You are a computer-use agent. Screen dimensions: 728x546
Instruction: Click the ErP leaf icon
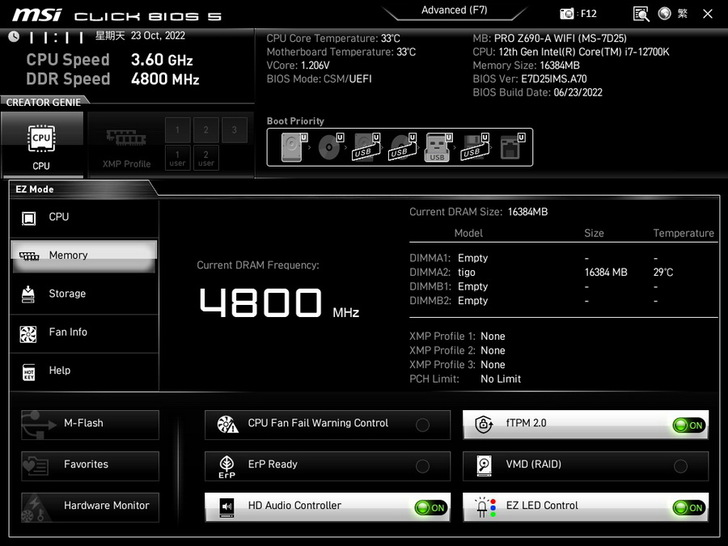coord(227,467)
